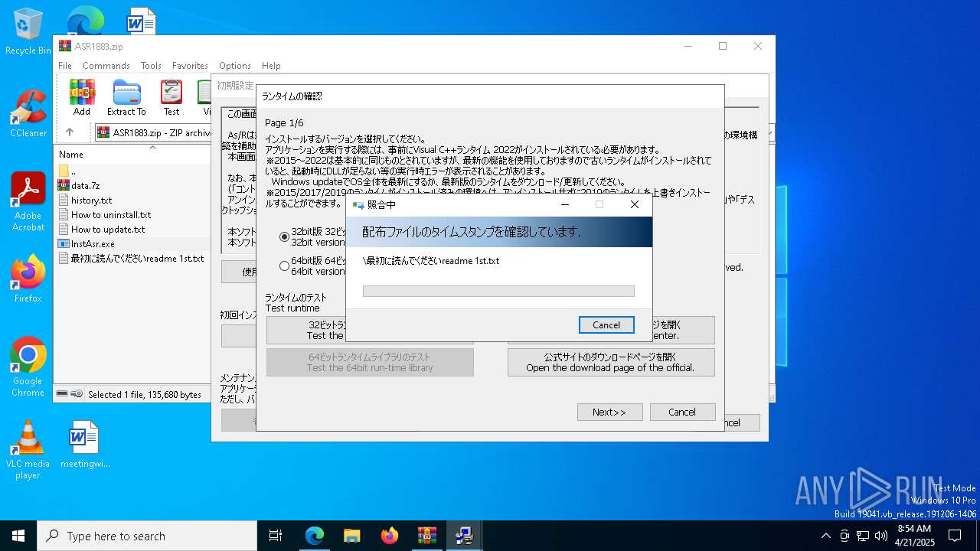Open Microsoft Edge from the taskbar

315,536
